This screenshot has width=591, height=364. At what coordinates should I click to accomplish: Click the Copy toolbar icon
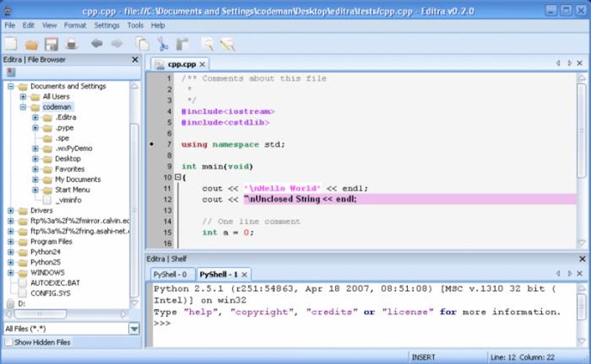142,44
